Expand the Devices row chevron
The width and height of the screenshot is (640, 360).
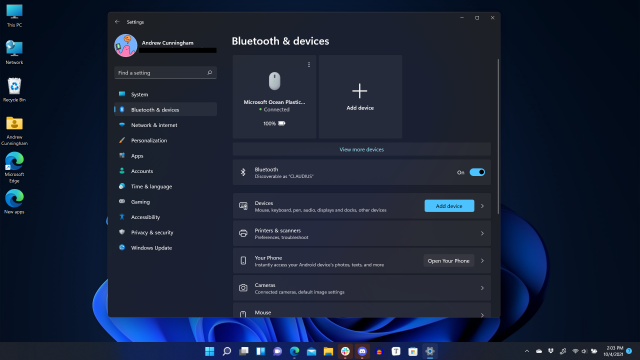pyautogui.click(x=482, y=206)
